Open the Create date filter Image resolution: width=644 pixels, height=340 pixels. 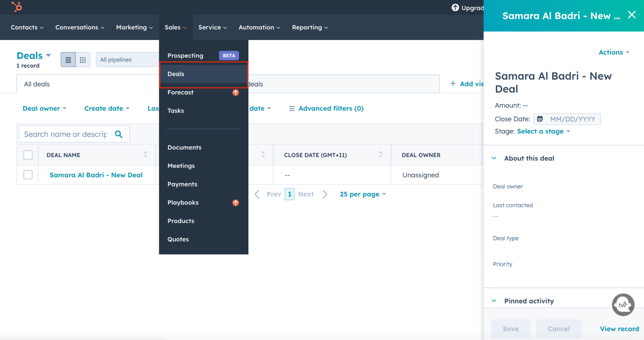107,109
